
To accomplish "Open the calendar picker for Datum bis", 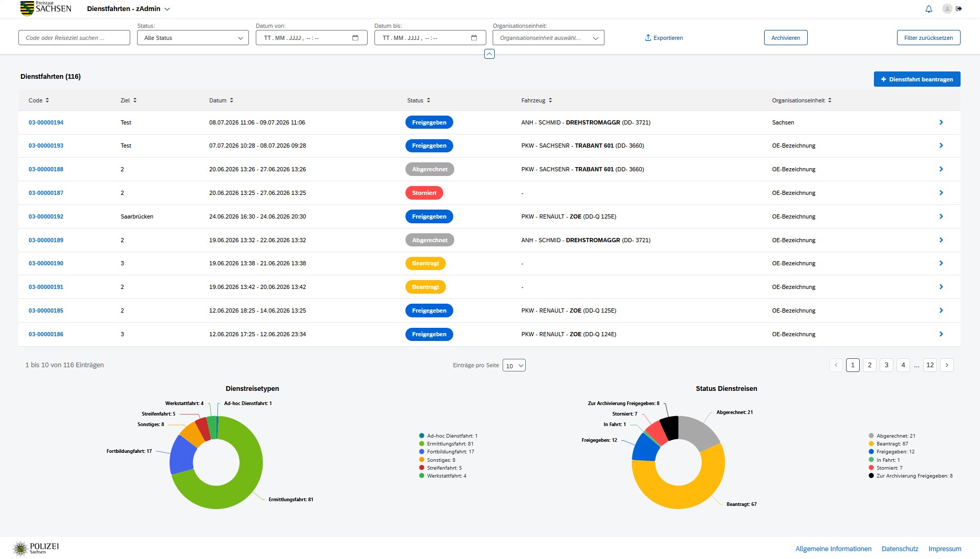I will (x=474, y=38).
